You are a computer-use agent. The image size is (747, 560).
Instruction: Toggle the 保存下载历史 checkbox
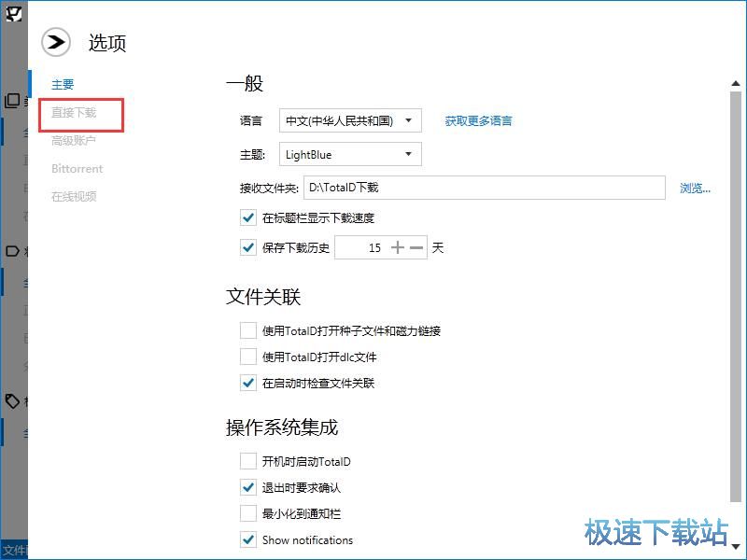(247, 247)
